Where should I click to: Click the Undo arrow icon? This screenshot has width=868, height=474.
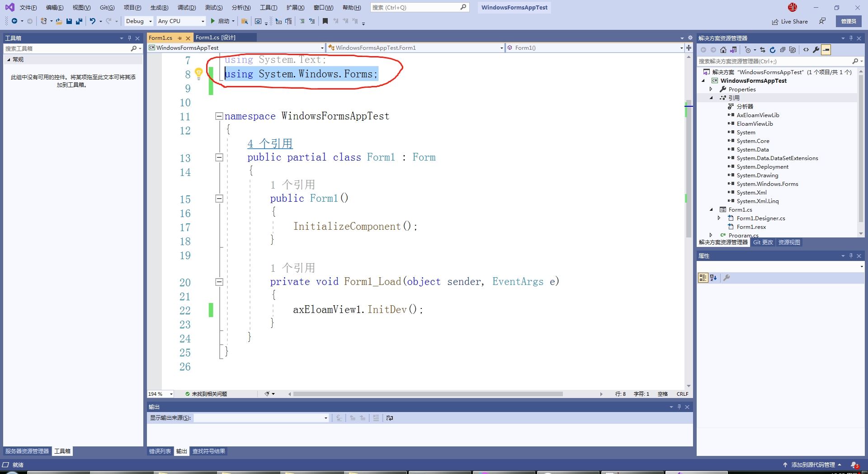click(x=93, y=21)
